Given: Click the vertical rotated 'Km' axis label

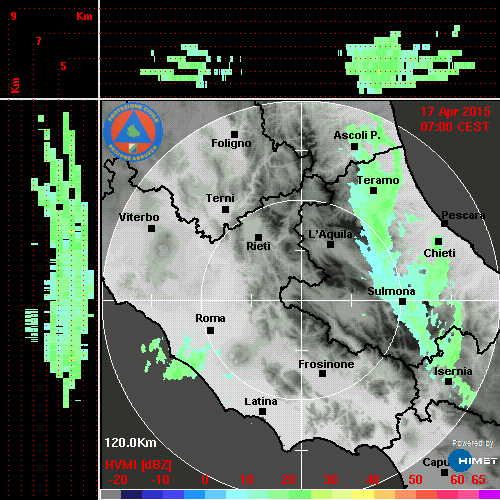Looking at the screenshot, I should (x=16, y=85).
